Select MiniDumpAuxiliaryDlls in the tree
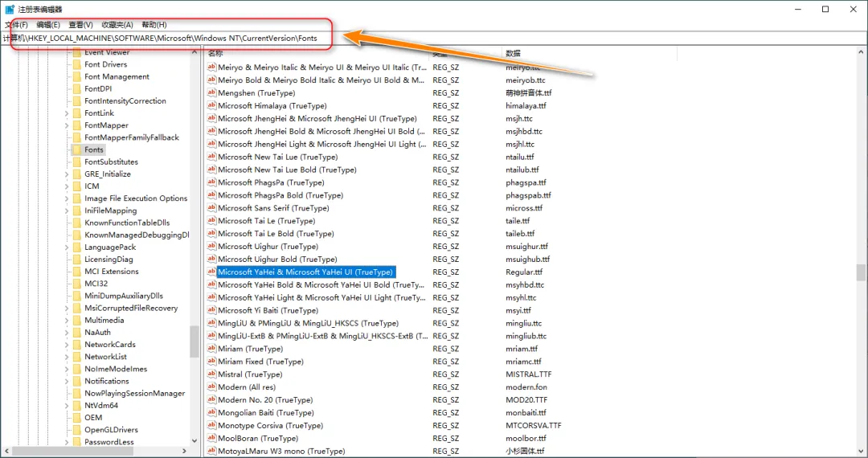Screen dimensions: 868x458 (x=124, y=296)
